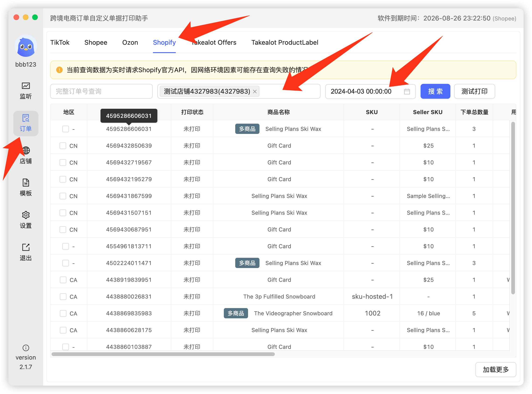This screenshot has width=532, height=394.
Task: Expand the store selection dropdown
Action: coord(239,92)
